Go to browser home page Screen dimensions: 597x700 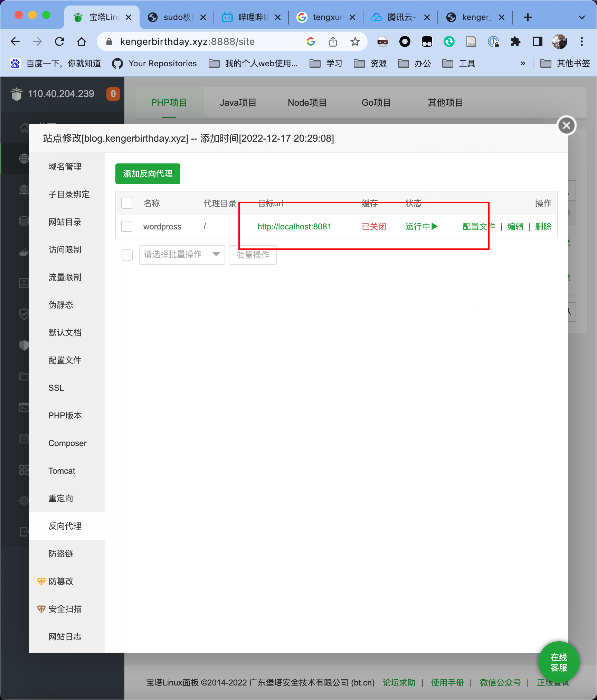(x=82, y=42)
